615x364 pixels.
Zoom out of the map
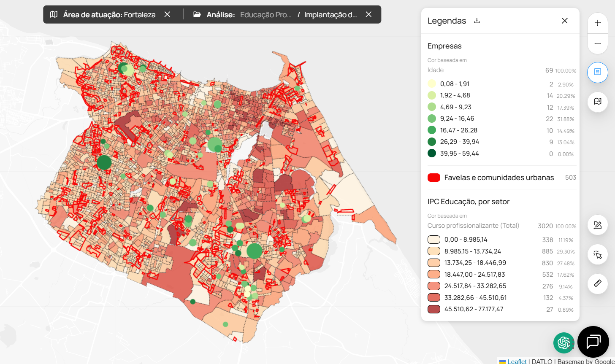click(597, 44)
